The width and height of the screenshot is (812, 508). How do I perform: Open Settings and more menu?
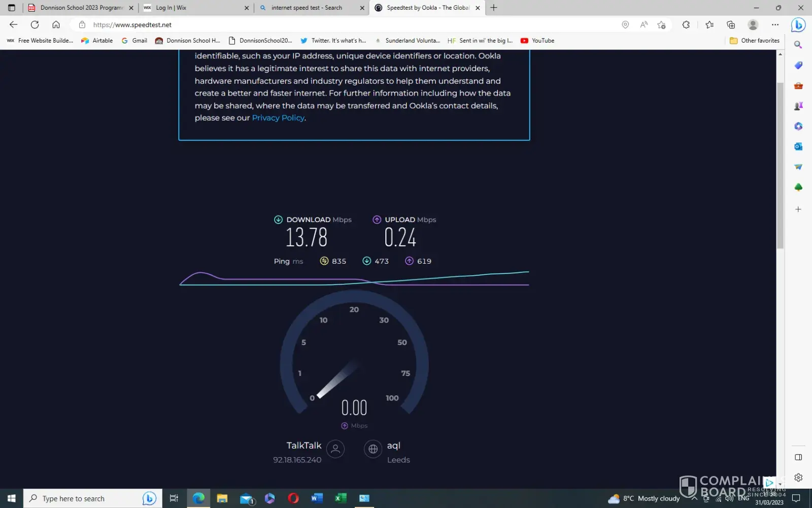775,24
